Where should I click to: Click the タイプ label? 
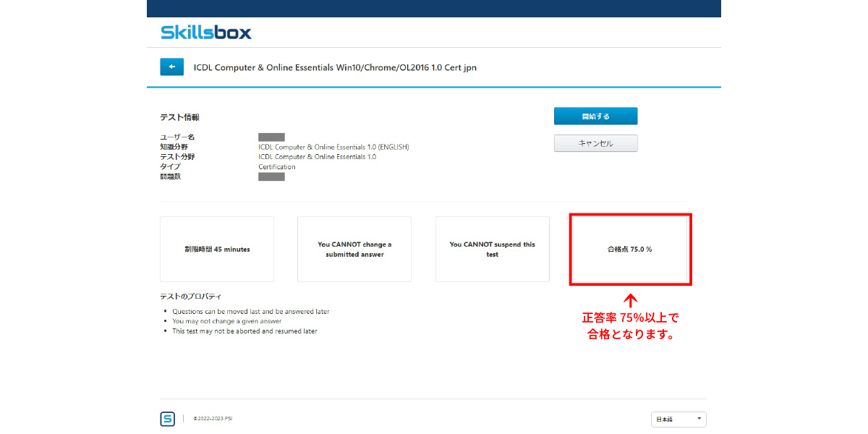(170, 166)
